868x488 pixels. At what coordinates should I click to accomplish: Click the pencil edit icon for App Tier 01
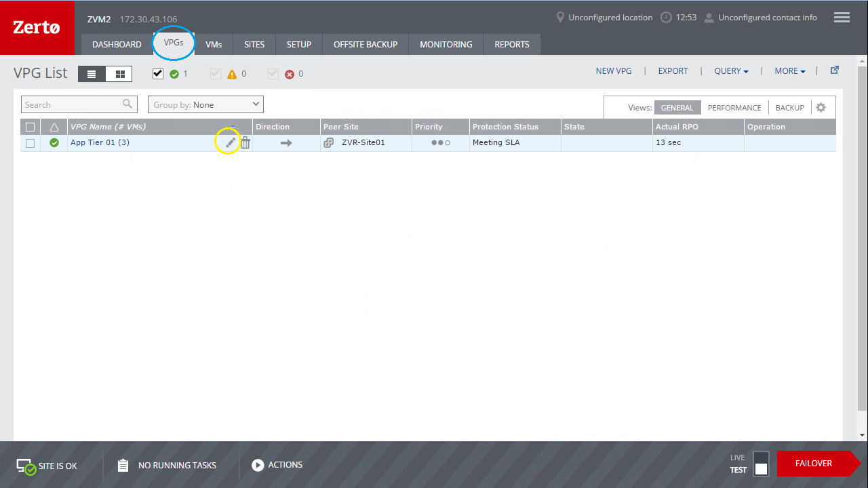coord(231,142)
